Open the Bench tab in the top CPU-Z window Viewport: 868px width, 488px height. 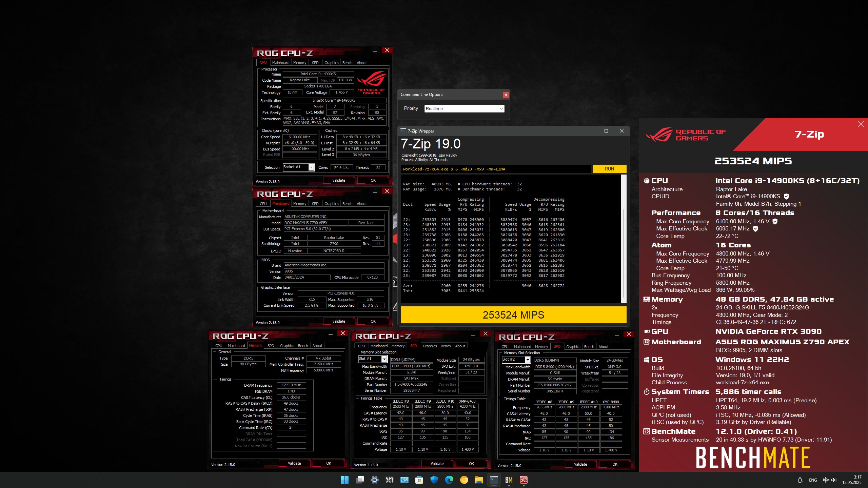point(347,63)
